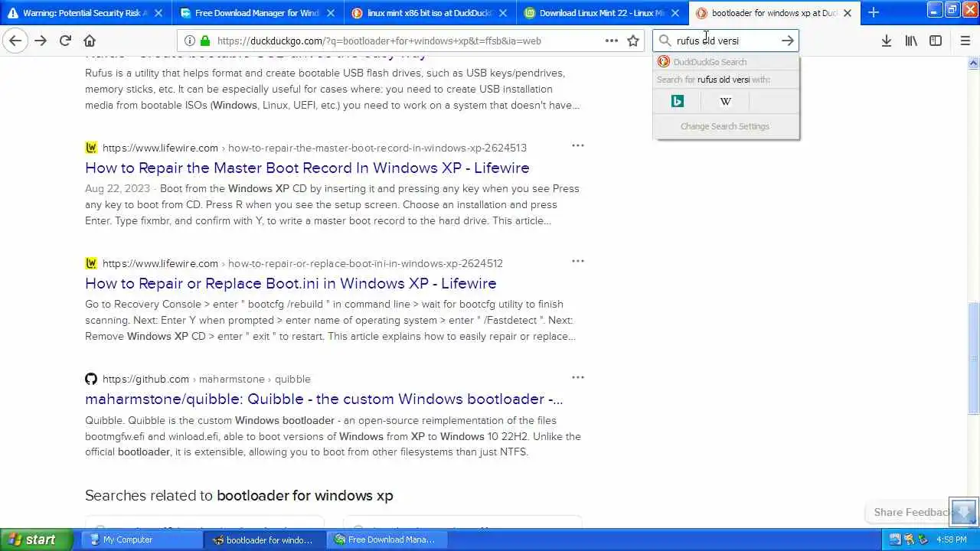Image resolution: width=980 pixels, height=551 pixels.
Task: Open the browser home page
Action: click(90, 41)
